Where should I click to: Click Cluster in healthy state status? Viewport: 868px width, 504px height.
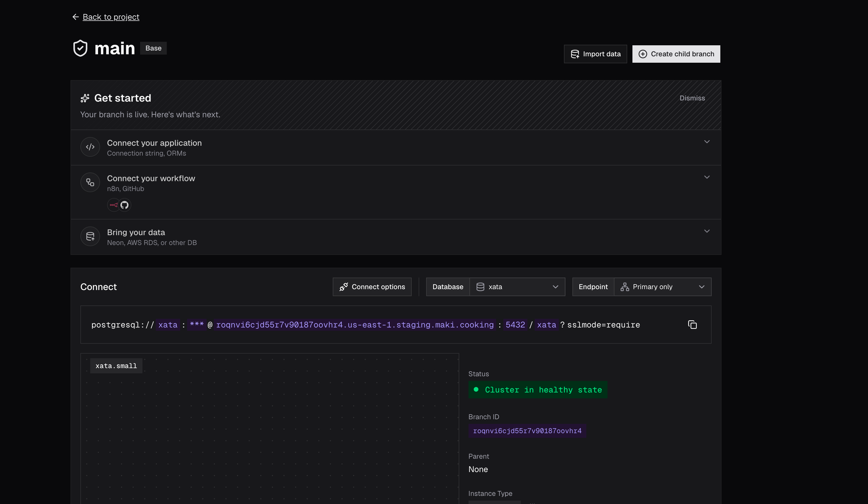(x=538, y=390)
